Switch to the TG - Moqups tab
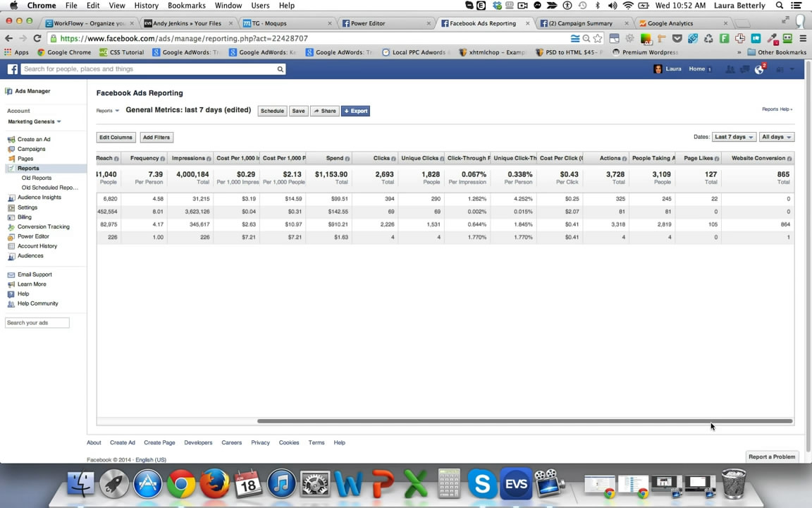812x508 pixels. point(287,23)
